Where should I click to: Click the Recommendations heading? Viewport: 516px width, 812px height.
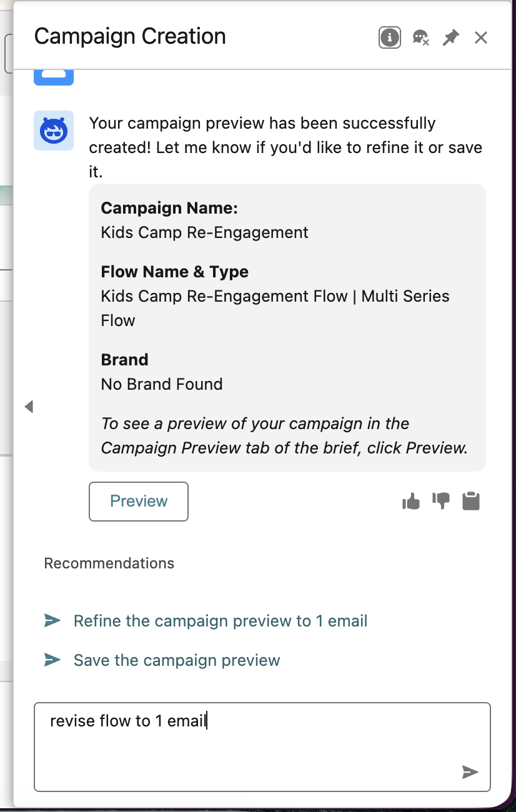109,563
